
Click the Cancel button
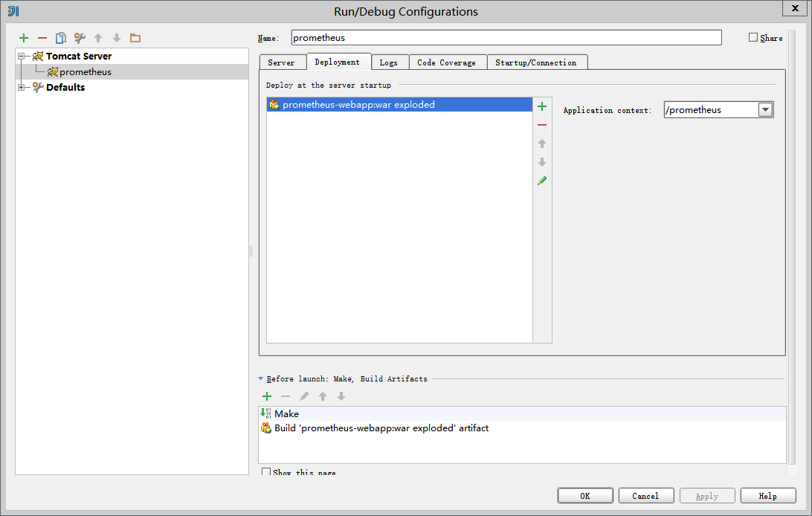(x=645, y=496)
